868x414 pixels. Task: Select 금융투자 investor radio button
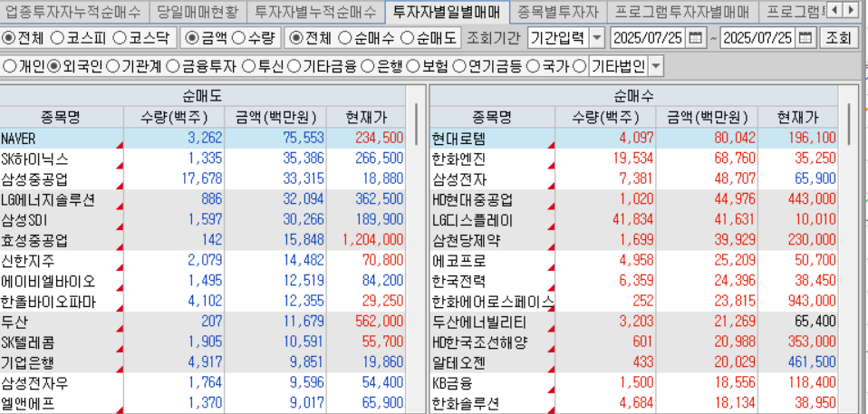173,67
